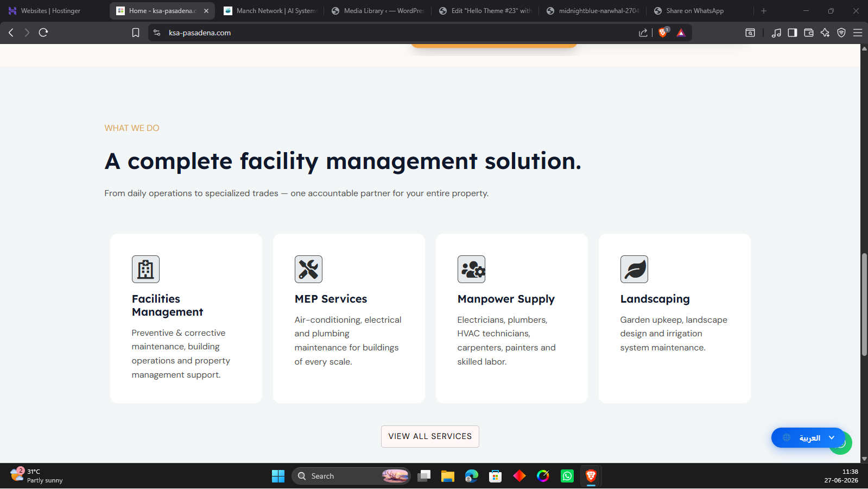Switch to the Manch Network tab

(271, 11)
